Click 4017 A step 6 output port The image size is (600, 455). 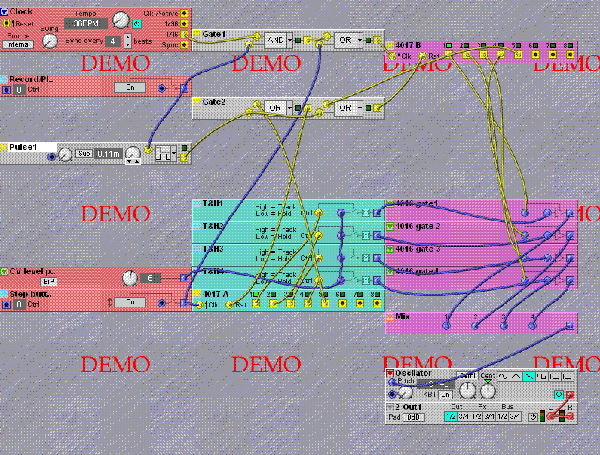pos(342,303)
